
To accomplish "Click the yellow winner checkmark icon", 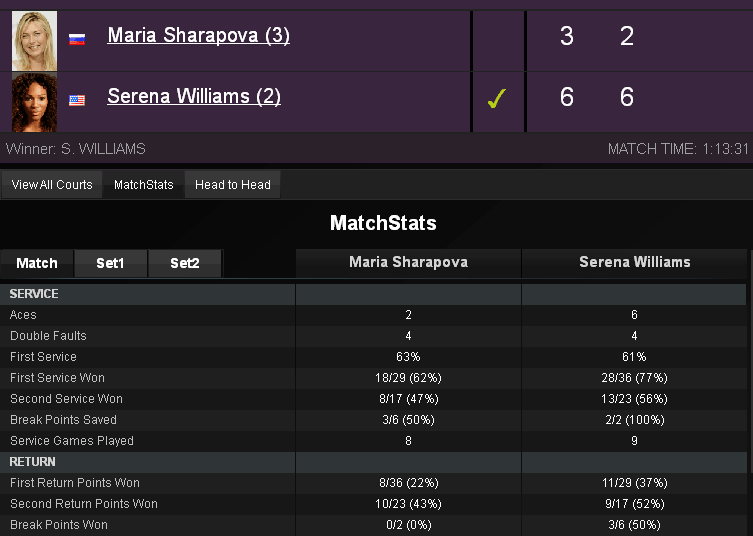I will tap(496, 99).
